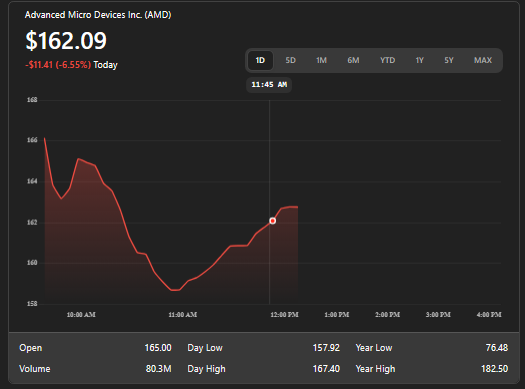525x389 pixels.
Task: Click the Volume label
Action: [x=35, y=369]
